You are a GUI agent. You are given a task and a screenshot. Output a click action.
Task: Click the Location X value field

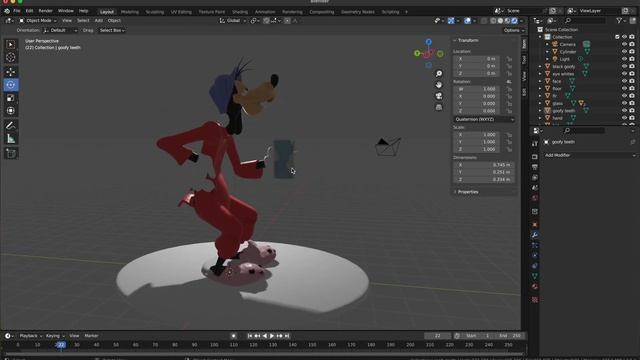pos(476,59)
